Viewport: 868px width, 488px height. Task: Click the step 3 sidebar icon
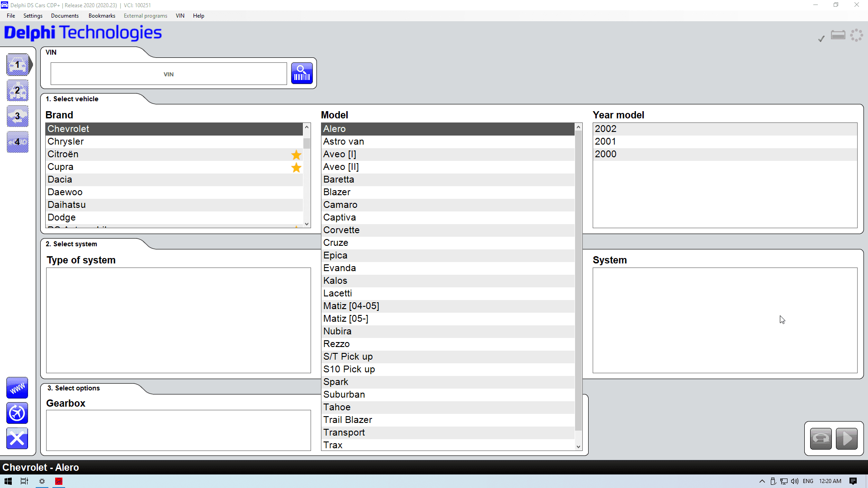click(x=18, y=116)
